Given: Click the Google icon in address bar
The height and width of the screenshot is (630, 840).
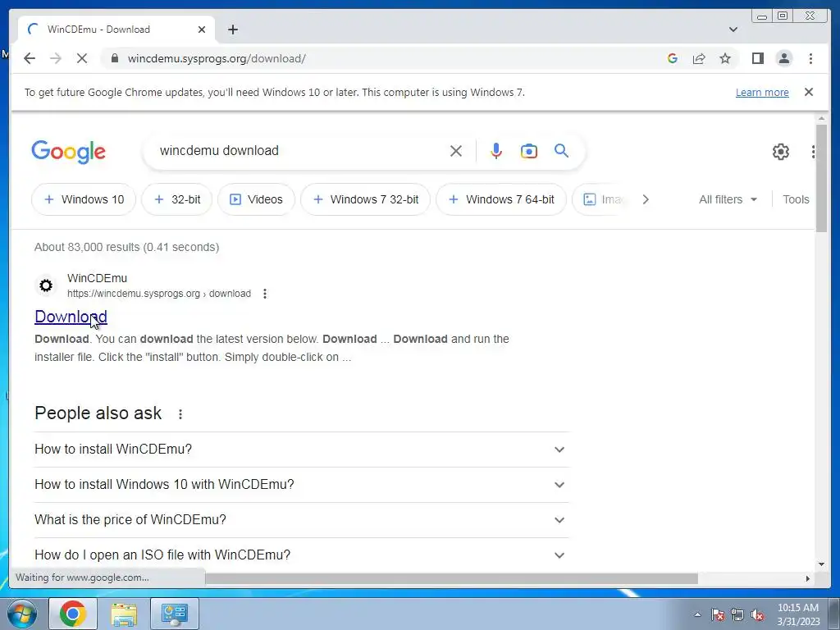Looking at the screenshot, I should pos(673,58).
